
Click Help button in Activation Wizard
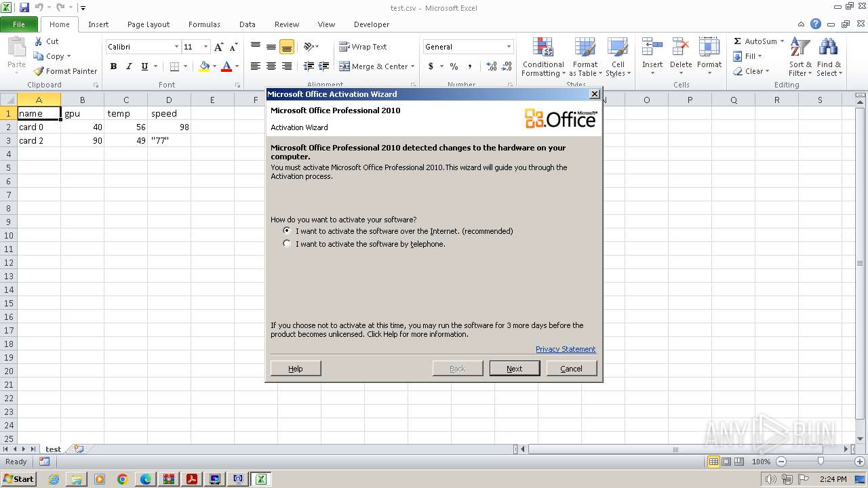tap(296, 369)
